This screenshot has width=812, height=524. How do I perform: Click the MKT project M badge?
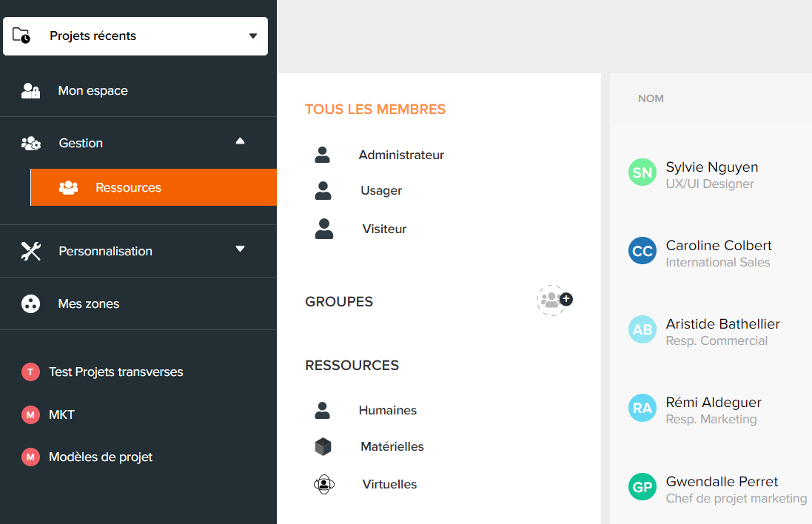click(30, 414)
